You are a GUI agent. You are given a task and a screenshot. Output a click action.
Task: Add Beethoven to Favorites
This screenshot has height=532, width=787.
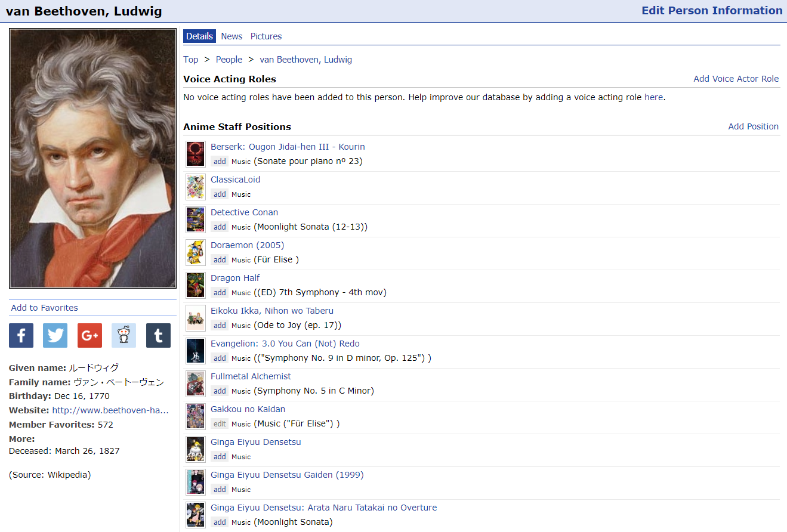pos(45,308)
